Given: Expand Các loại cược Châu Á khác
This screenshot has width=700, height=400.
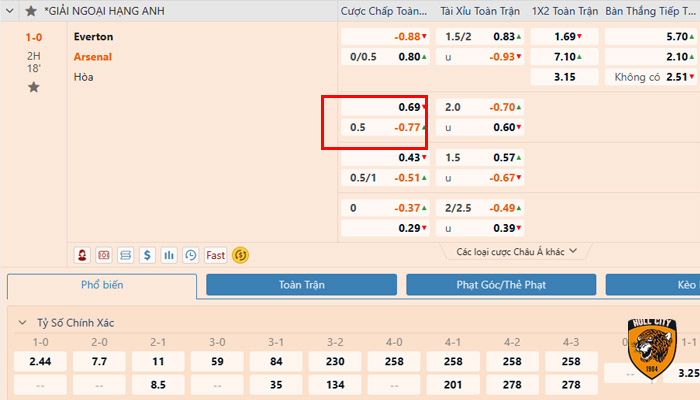Looking at the screenshot, I should tap(517, 252).
